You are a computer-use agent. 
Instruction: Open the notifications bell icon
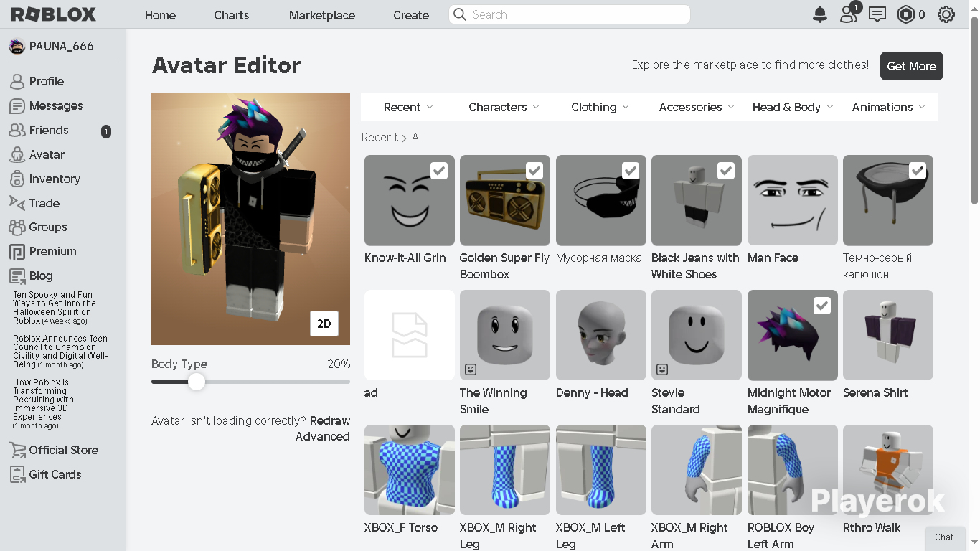click(820, 14)
